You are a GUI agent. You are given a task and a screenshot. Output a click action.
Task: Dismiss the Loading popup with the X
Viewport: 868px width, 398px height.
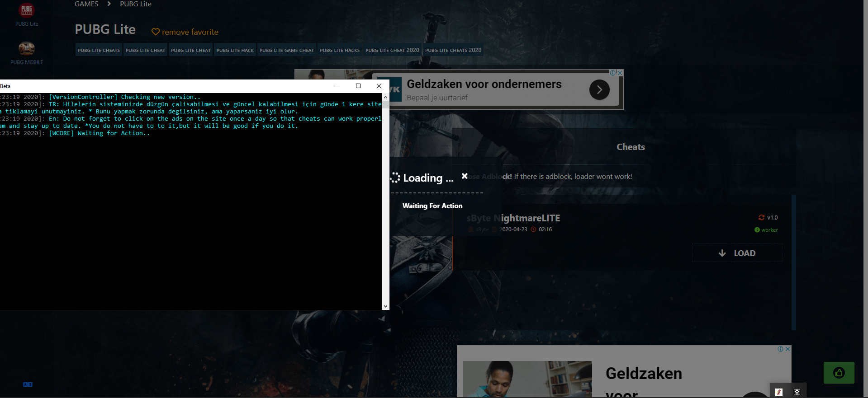point(465,176)
